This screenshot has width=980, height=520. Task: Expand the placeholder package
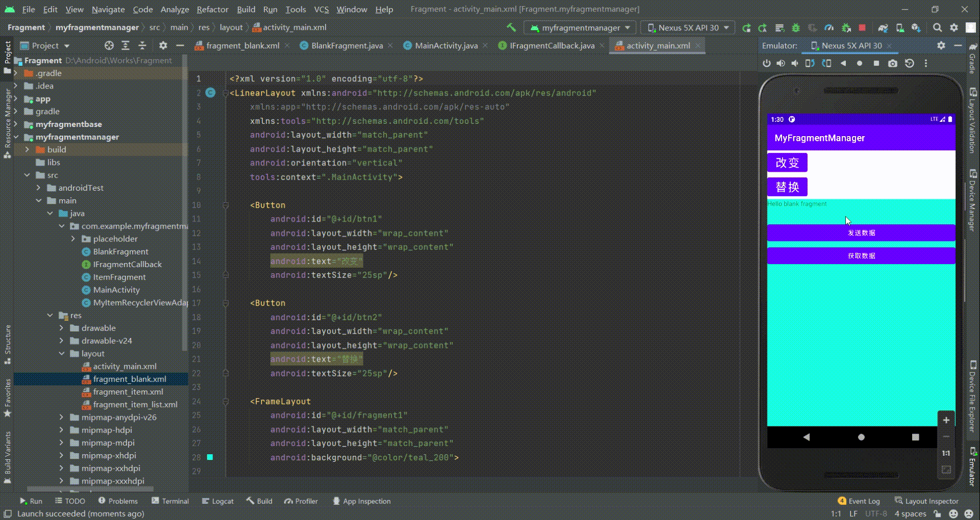click(x=73, y=239)
